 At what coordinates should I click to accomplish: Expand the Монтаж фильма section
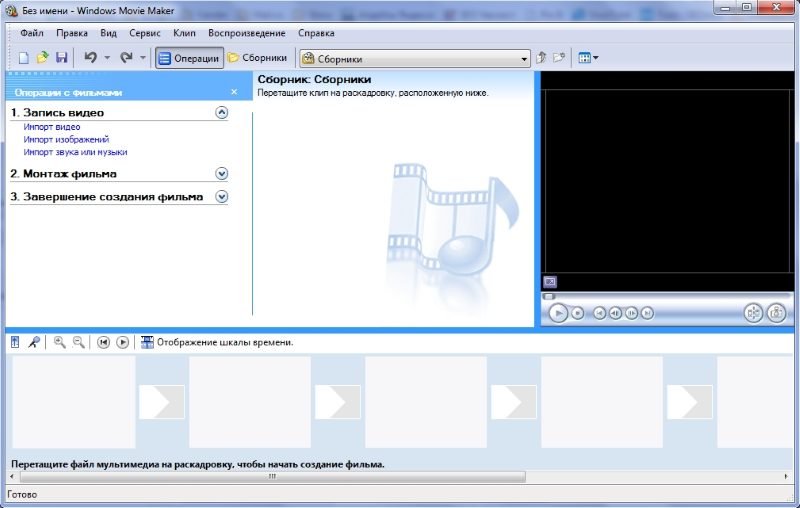click(x=222, y=173)
